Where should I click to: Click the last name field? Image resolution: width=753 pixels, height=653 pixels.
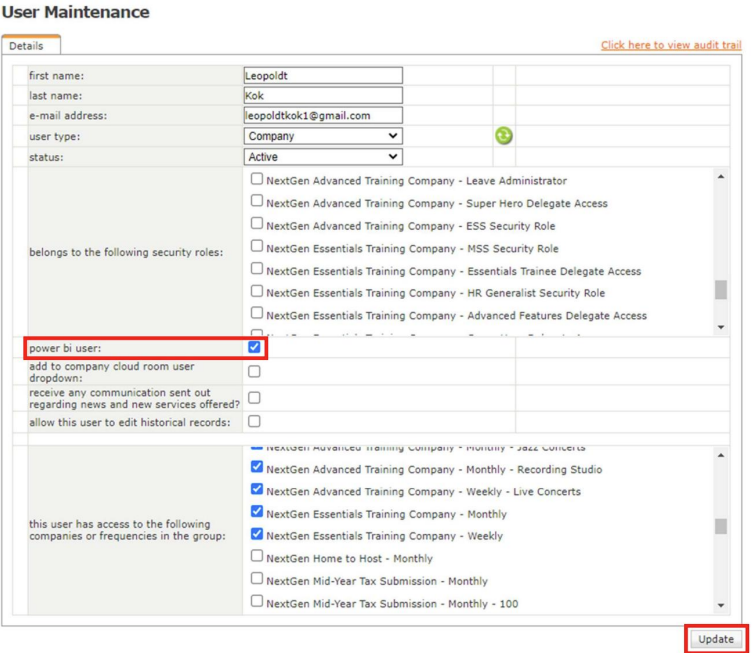coord(323,95)
